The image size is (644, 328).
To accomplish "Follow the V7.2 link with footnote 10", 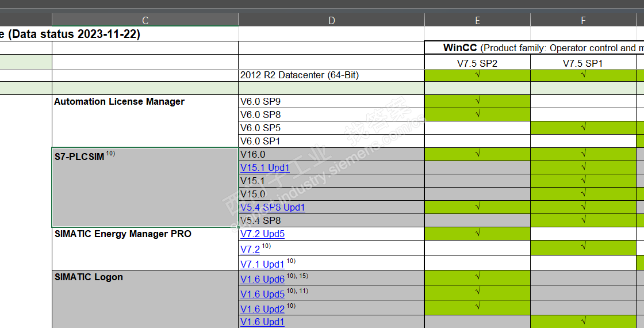I will pyautogui.click(x=250, y=249).
